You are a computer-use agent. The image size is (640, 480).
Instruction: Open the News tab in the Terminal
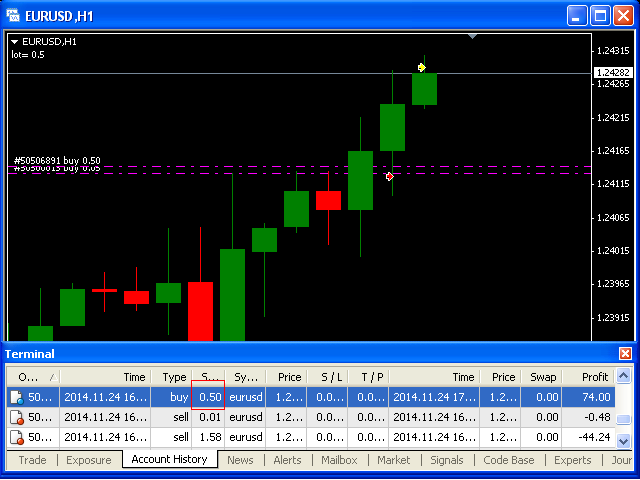pyautogui.click(x=240, y=460)
